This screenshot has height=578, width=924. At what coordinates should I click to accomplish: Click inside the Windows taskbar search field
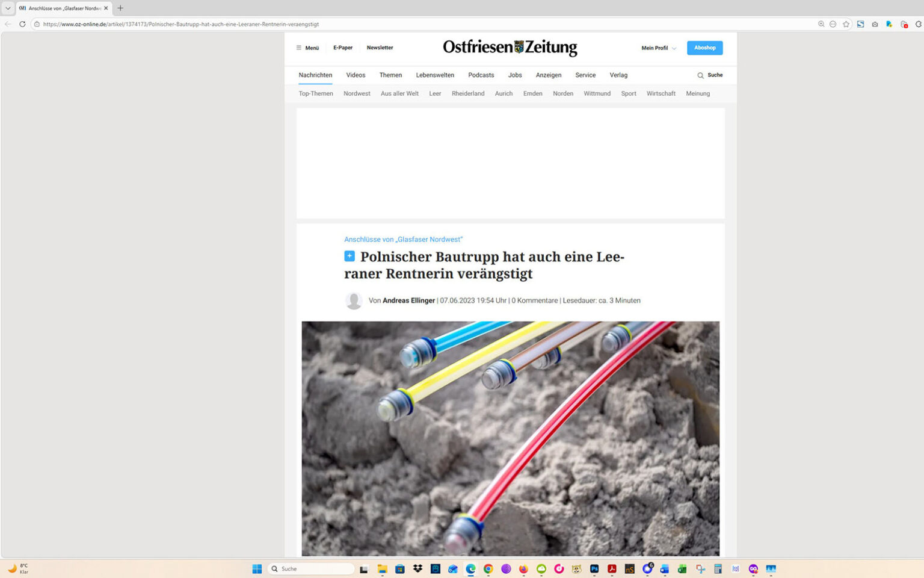[x=311, y=568]
